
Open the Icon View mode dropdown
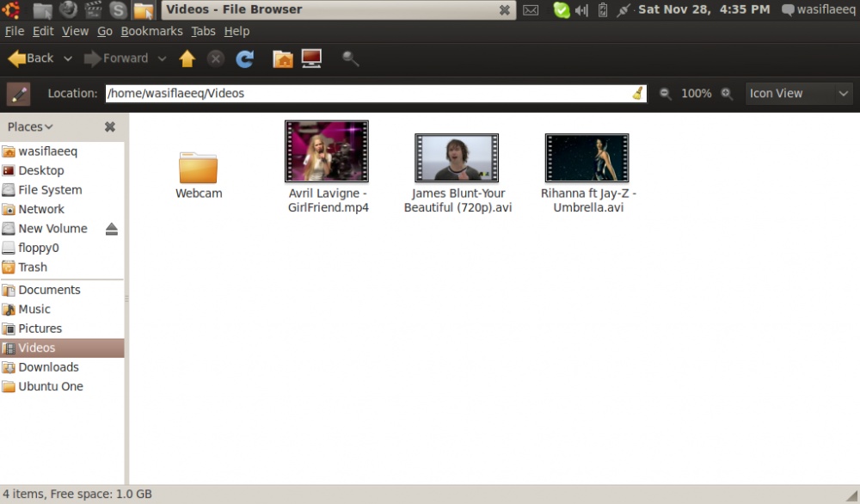798,93
